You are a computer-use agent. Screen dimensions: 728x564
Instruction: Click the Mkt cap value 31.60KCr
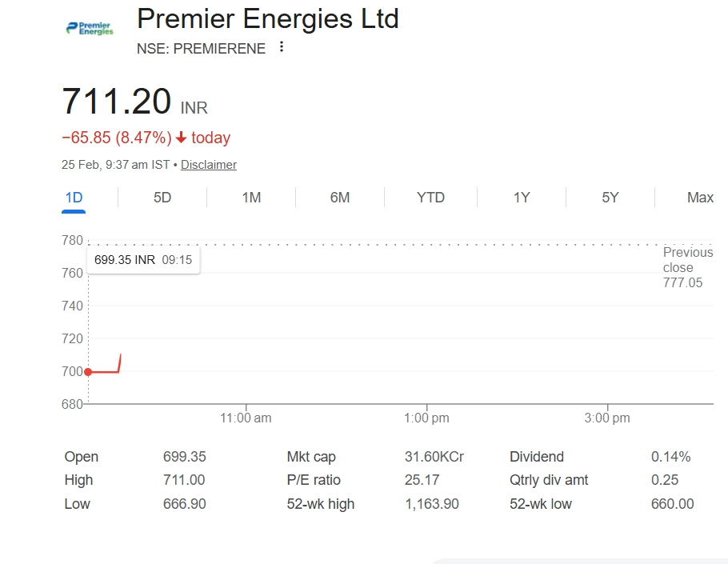[434, 457]
